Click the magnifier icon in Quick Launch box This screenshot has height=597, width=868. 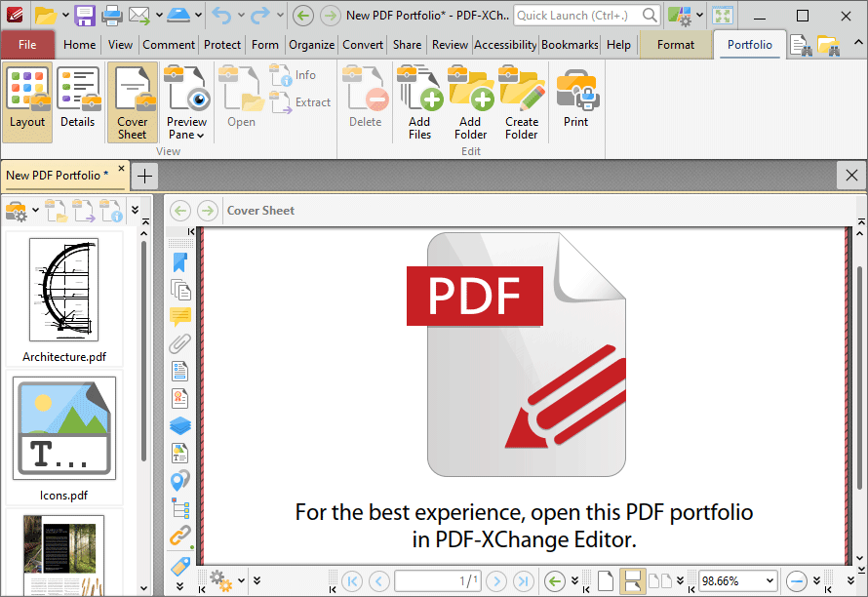click(650, 16)
